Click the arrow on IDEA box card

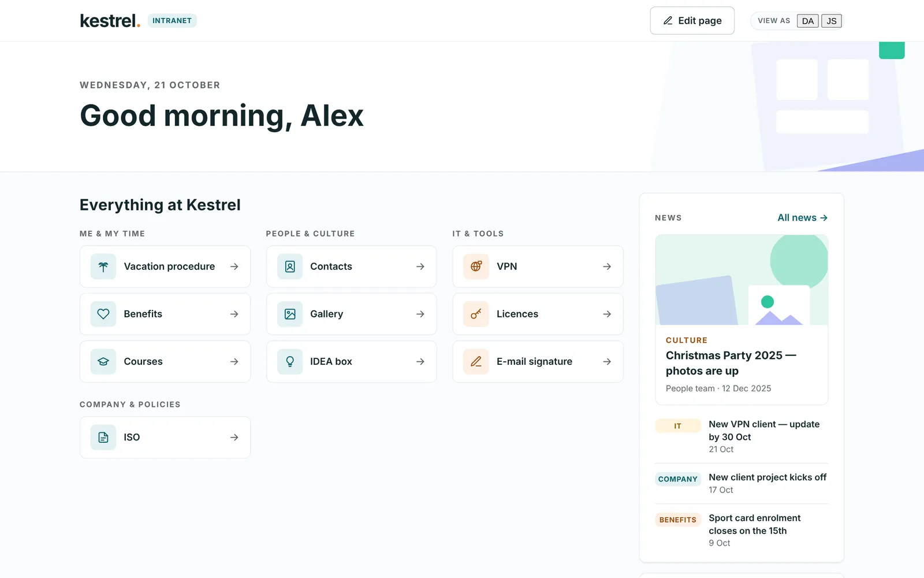(420, 361)
